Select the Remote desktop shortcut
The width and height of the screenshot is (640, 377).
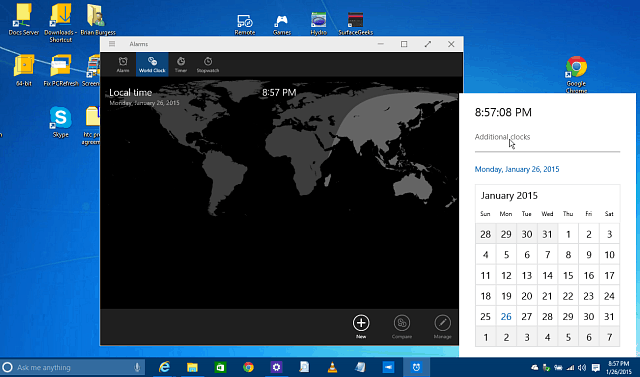point(245,24)
